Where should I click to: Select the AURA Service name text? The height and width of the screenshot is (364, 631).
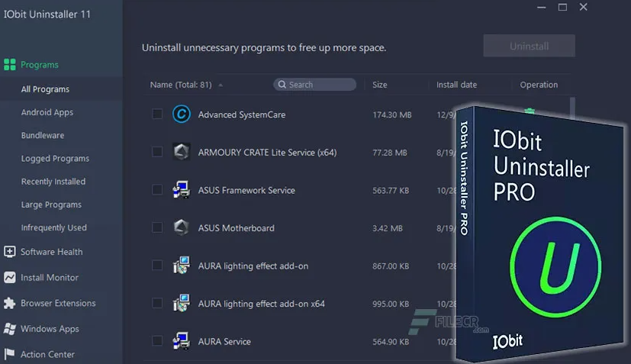[x=224, y=342]
